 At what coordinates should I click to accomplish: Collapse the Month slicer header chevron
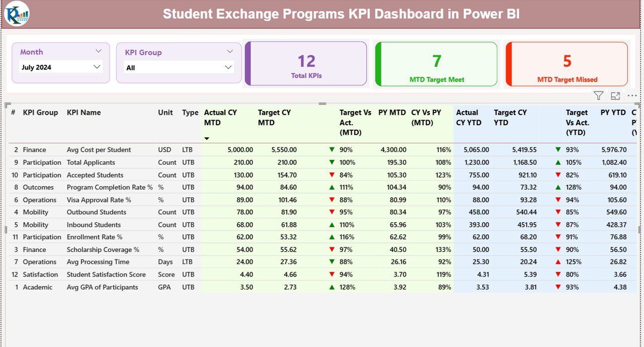pos(99,51)
